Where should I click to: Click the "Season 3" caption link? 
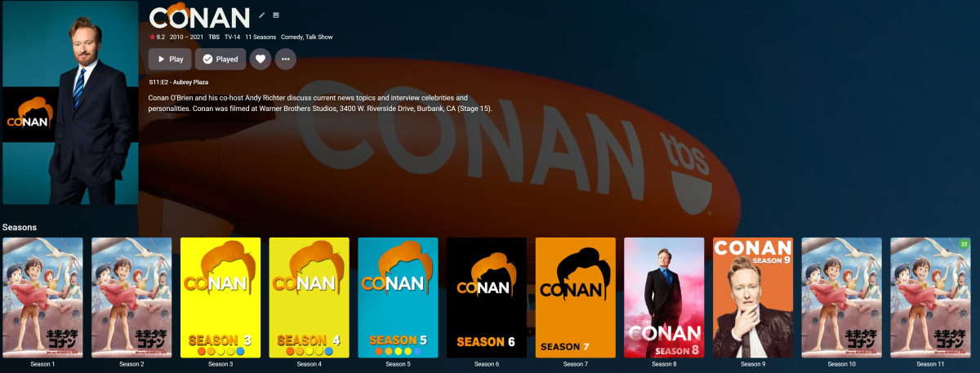[x=220, y=364]
